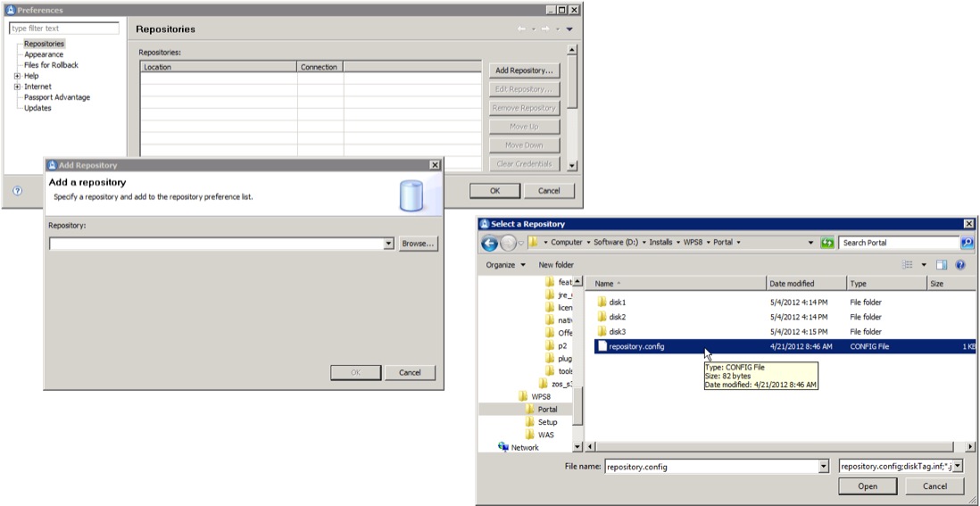Screen dimensions: 980x506
Task: Open the address bar history dropdown
Action: pos(811,243)
